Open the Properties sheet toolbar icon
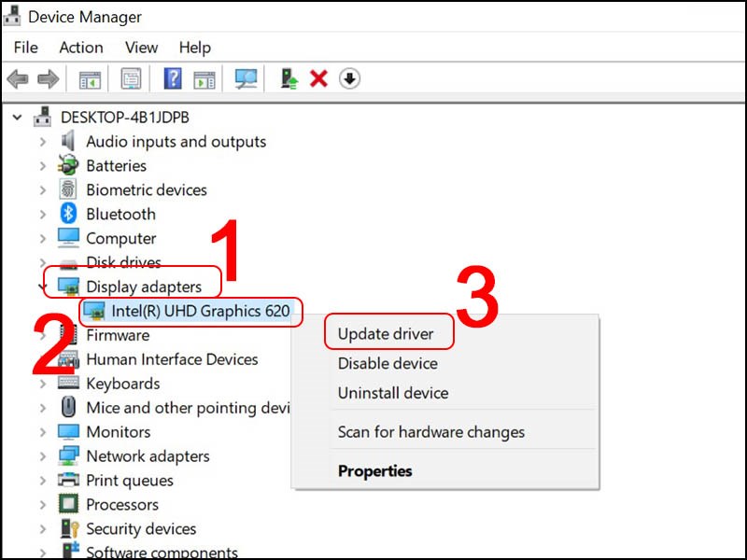 pyautogui.click(x=131, y=78)
